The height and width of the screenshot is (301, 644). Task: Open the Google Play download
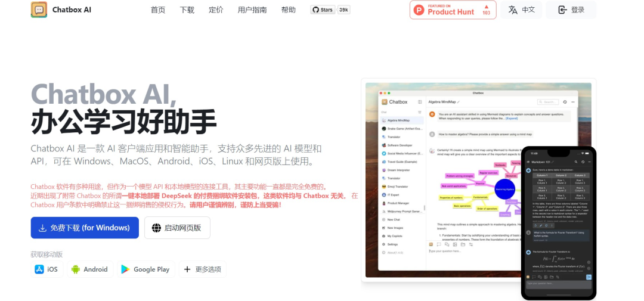[146, 269]
